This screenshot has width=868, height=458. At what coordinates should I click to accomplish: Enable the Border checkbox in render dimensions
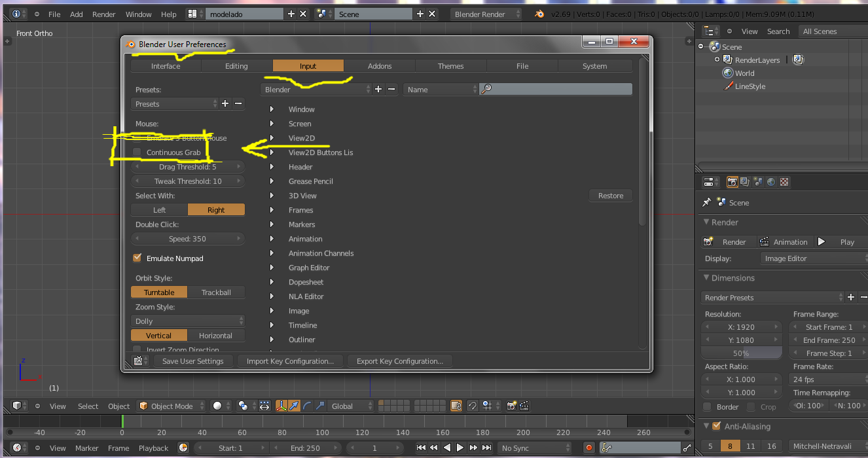707,407
